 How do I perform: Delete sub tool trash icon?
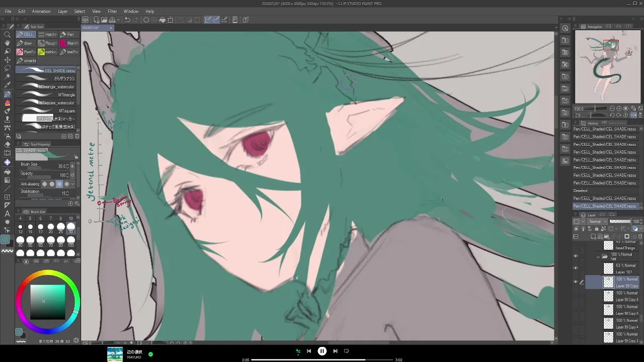click(x=77, y=136)
